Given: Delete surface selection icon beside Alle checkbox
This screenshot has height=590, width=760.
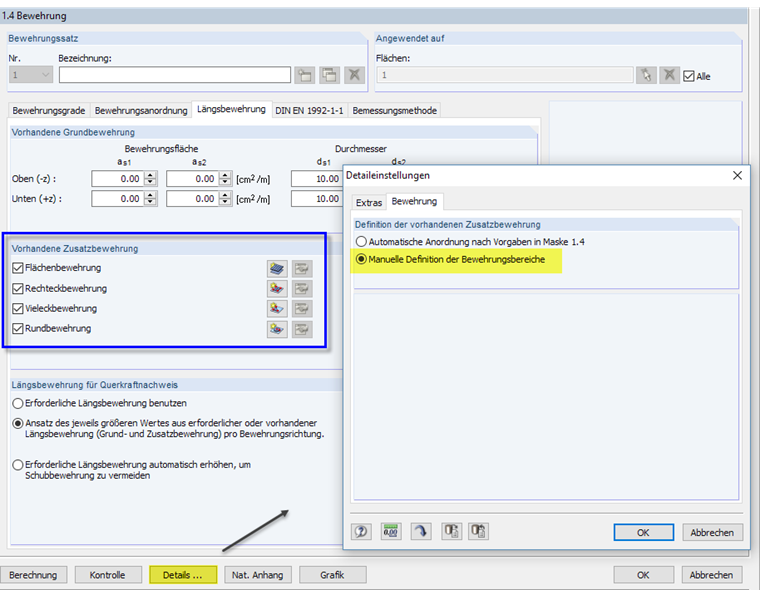Looking at the screenshot, I should (x=669, y=75).
